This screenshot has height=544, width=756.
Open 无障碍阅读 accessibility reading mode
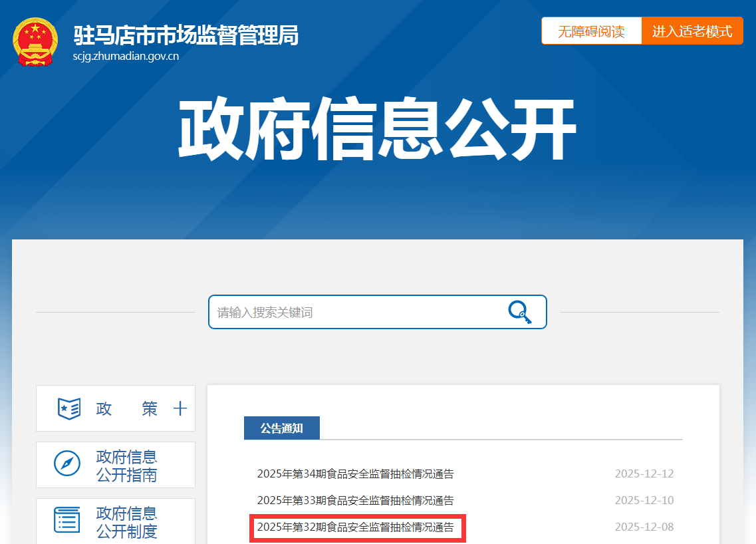point(591,31)
